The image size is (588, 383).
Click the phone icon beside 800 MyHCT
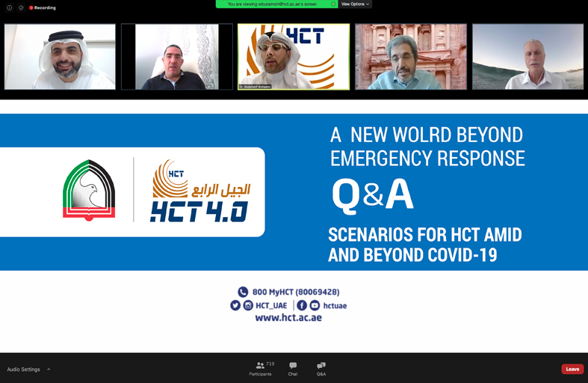[243, 292]
